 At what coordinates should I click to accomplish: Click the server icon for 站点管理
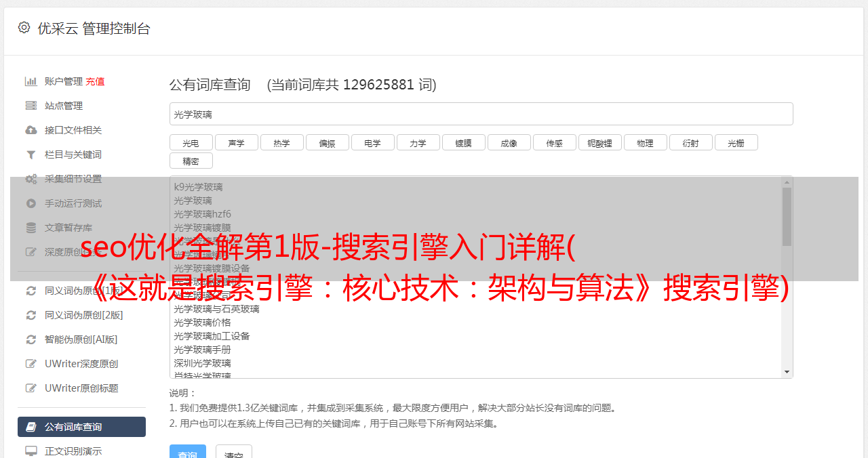coord(31,106)
